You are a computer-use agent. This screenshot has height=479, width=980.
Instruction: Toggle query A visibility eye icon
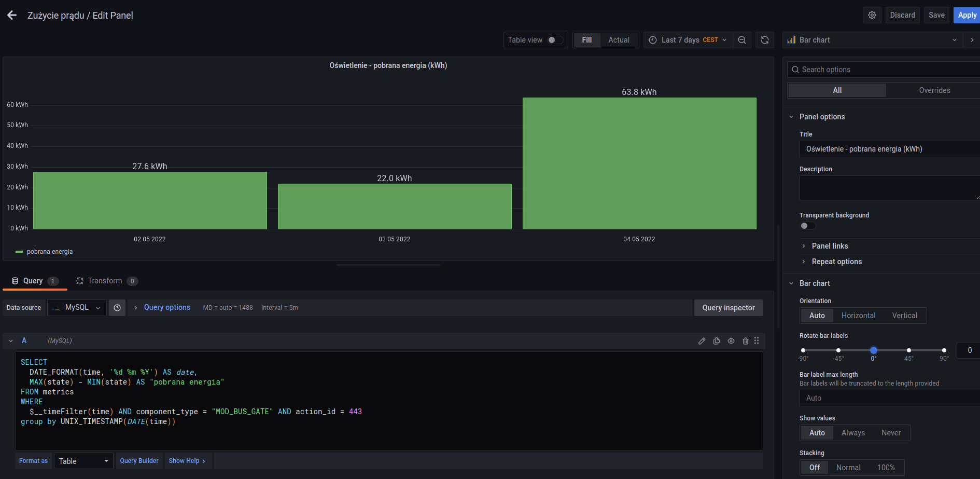731,341
